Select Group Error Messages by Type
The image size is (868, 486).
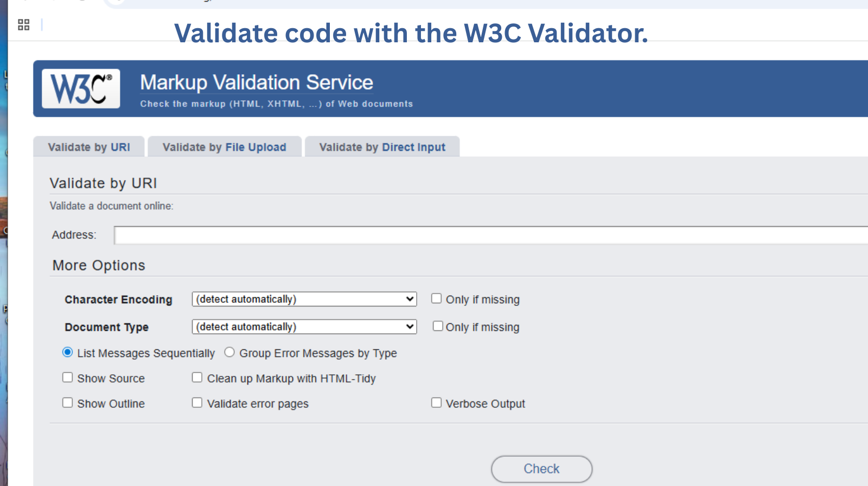(229, 352)
